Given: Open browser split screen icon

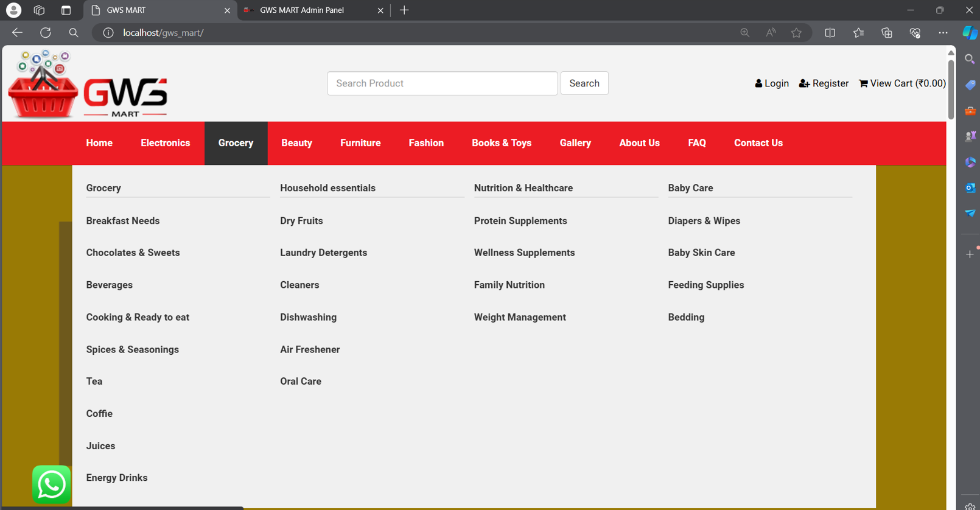Looking at the screenshot, I should point(830,33).
